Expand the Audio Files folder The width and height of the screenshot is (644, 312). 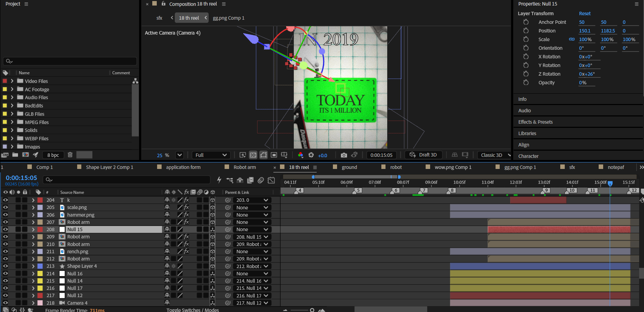pyautogui.click(x=12, y=97)
